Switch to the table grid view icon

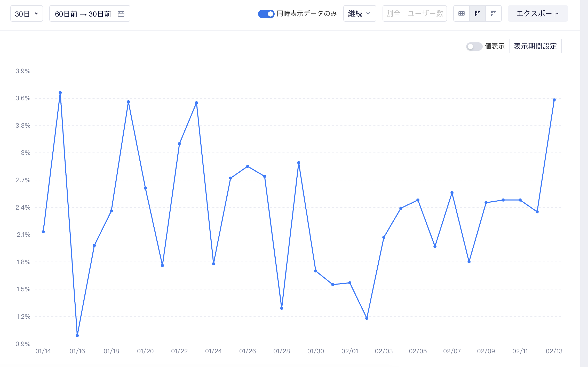coord(462,13)
